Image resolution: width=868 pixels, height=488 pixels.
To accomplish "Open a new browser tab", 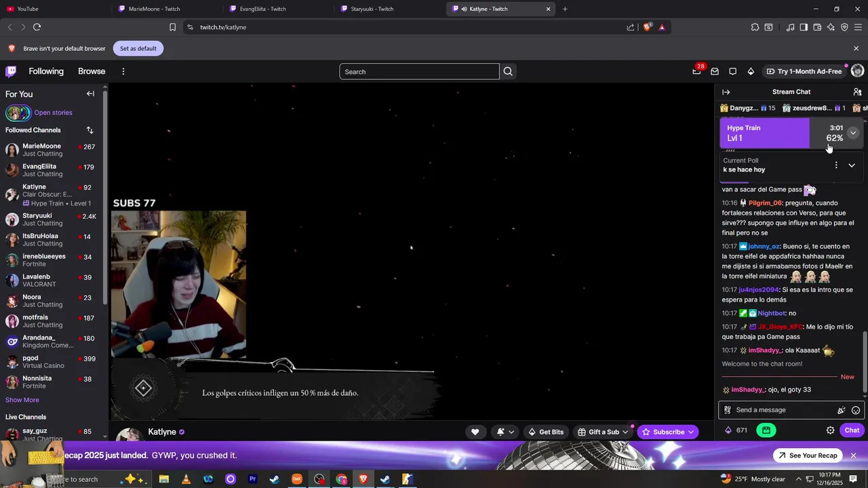I will click(x=565, y=9).
